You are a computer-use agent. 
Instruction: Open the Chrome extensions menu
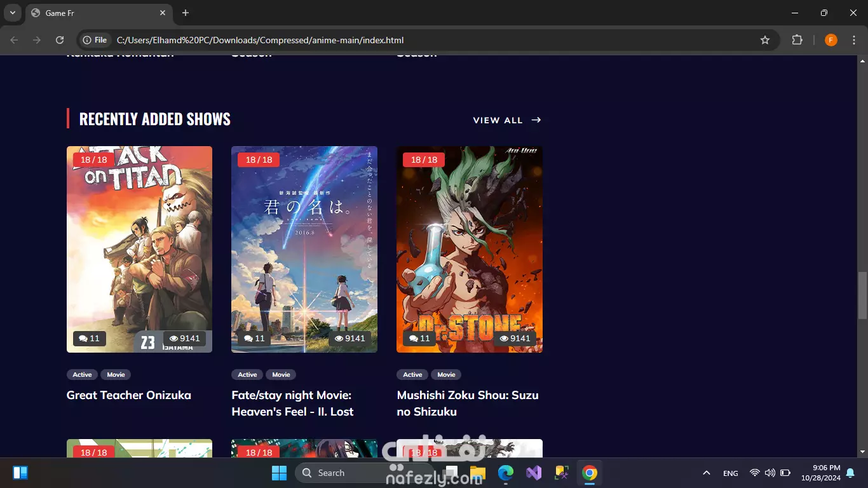point(797,40)
